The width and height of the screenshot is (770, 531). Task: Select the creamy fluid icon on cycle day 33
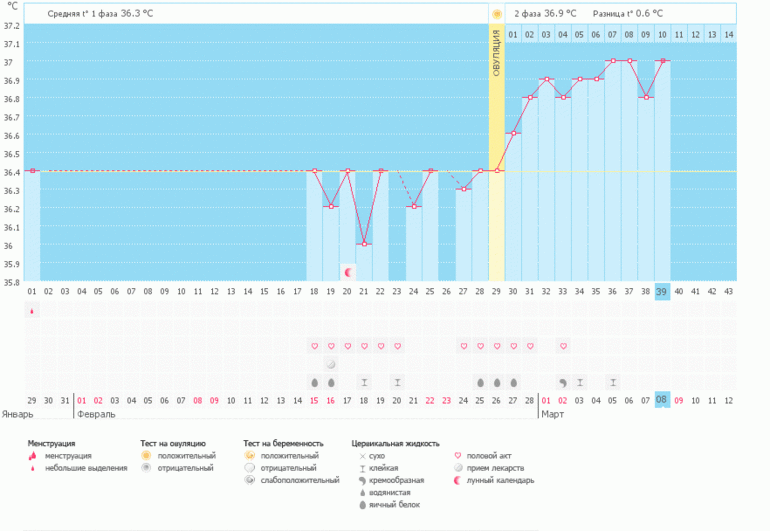point(563,382)
